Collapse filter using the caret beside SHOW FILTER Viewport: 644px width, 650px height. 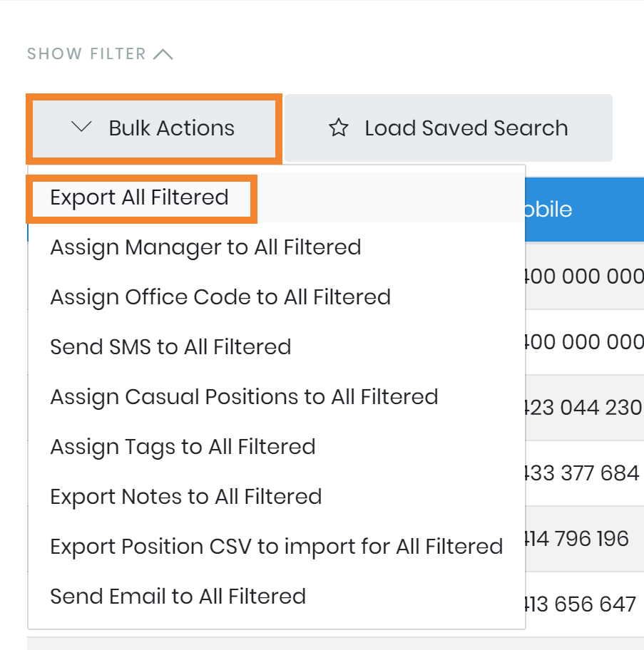(163, 54)
